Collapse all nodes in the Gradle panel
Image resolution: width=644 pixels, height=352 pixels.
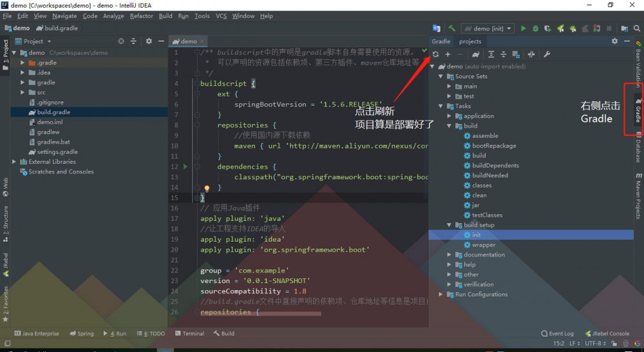[x=503, y=54]
